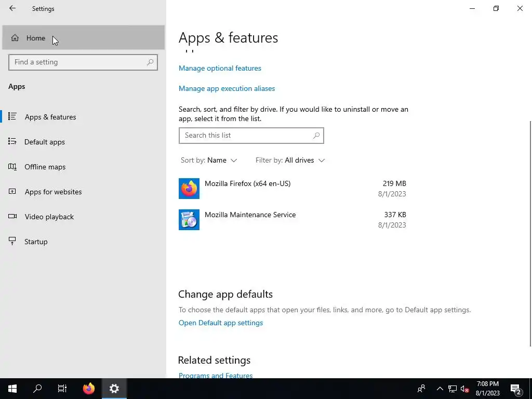Open the Windows Start menu
This screenshot has height=399, width=532.
click(12, 389)
